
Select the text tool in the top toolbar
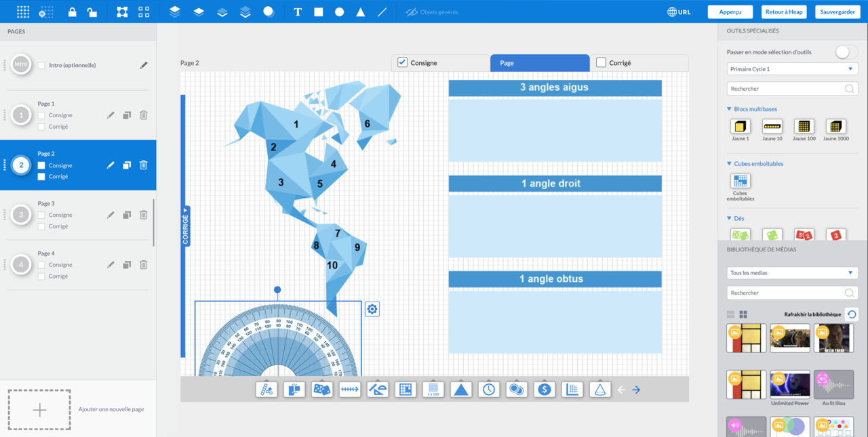(297, 12)
